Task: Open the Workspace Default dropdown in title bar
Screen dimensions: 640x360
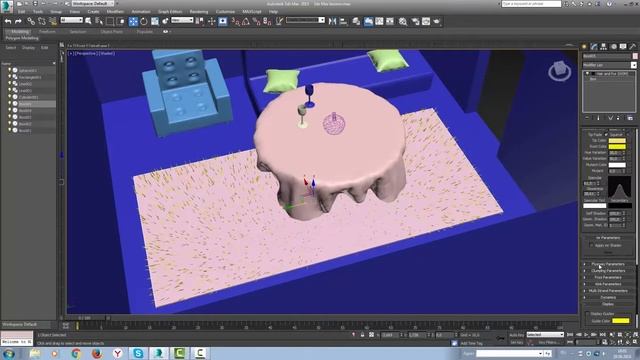Action: pos(93,3)
